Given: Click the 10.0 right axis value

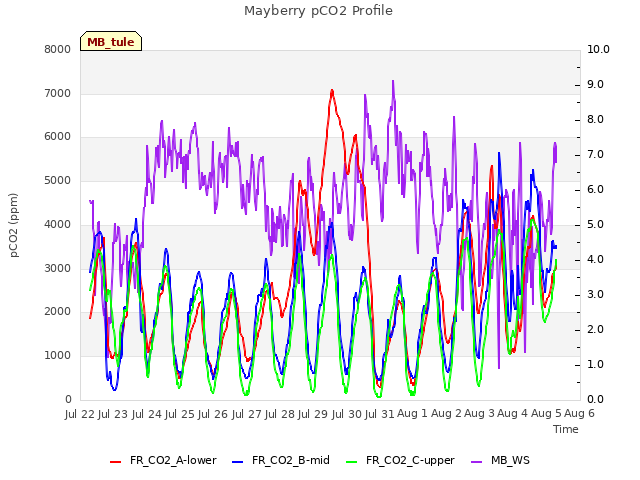Looking at the screenshot, I should pyautogui.click(x=598, y=49).
